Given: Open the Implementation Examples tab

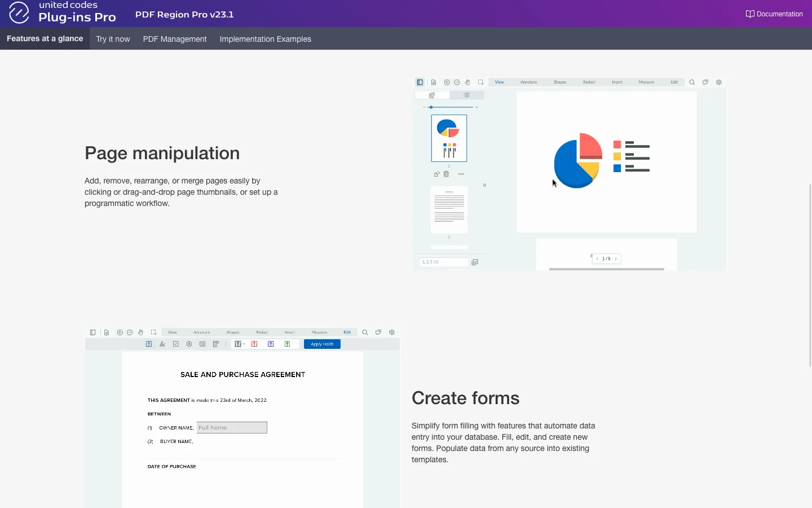Looking at the screenshot, I should 265,39.
